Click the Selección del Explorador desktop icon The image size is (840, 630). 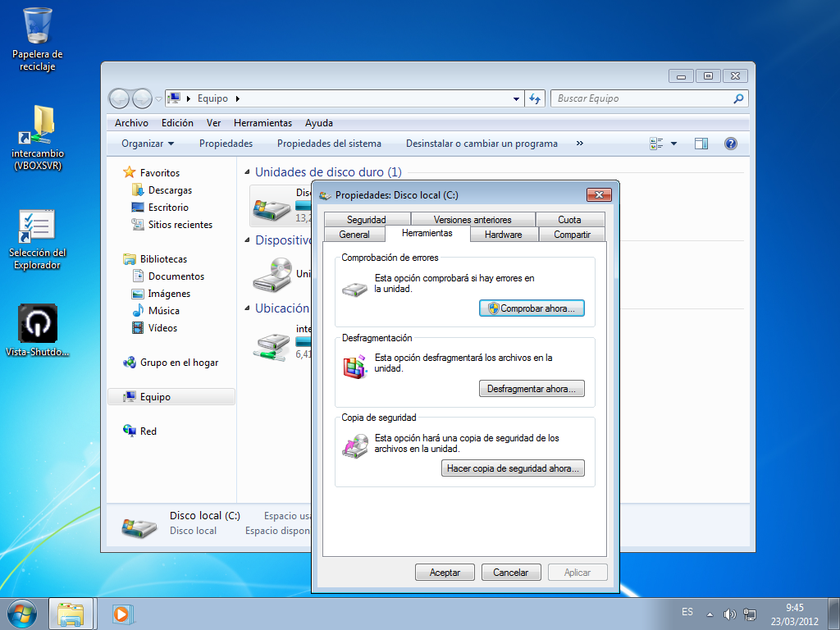[x=38, y=226]
